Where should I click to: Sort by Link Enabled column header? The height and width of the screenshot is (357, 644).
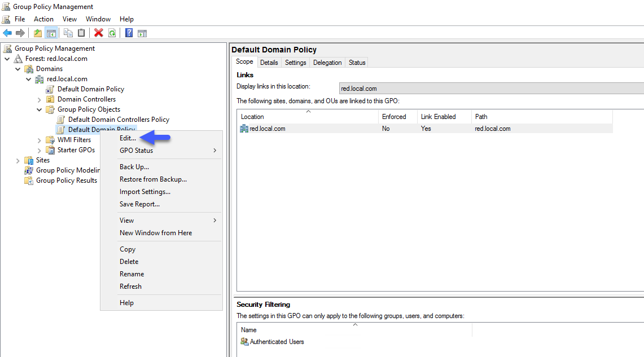(x=444, y=117)
